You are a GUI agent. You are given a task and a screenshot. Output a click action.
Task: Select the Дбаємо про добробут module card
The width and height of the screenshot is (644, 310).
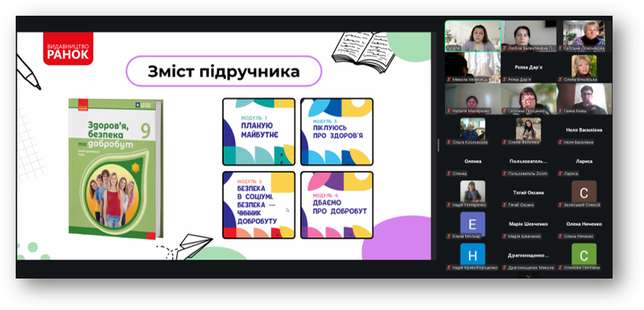click(336, 204)
